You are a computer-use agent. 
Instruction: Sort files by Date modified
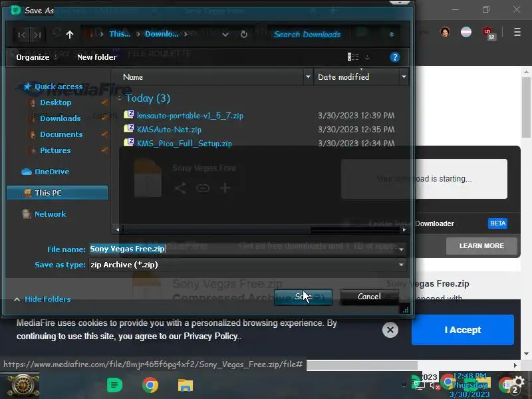[357, 77]
